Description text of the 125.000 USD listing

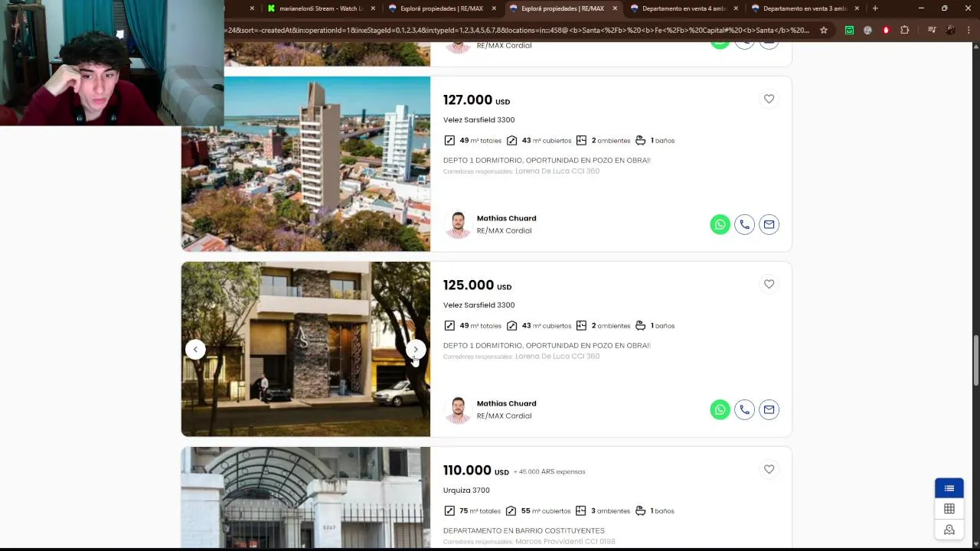(547, 346)
